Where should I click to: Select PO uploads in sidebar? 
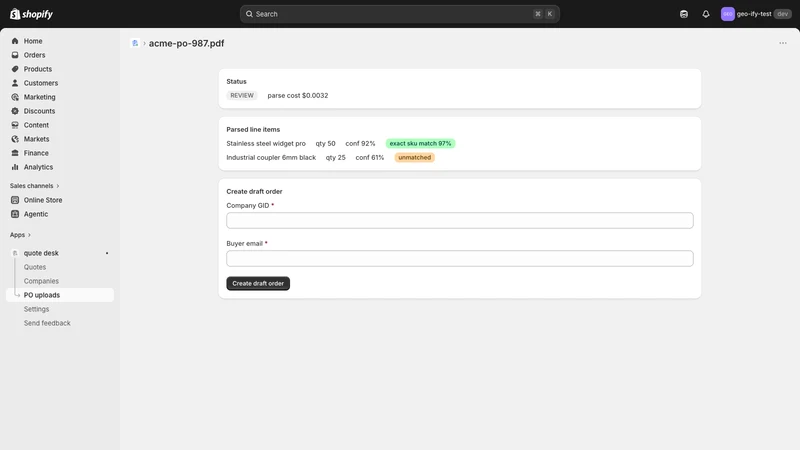(x=60, y=295)
